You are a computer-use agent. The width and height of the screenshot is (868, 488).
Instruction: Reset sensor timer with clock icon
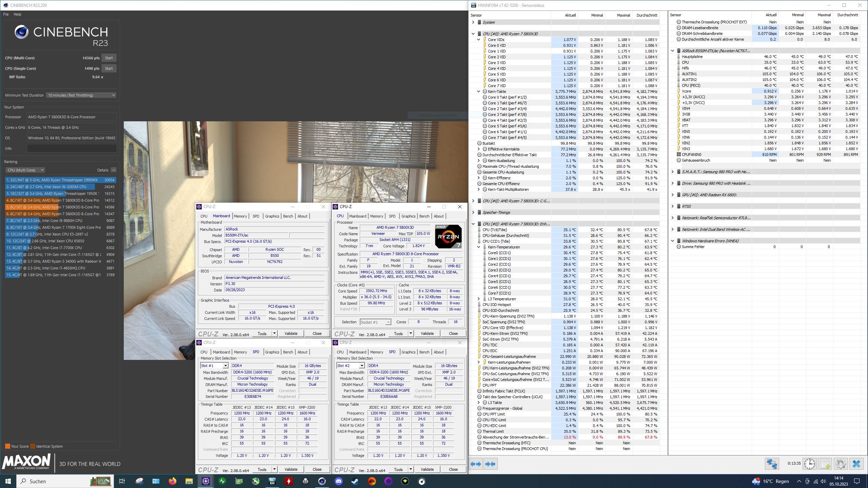[809, 464]
